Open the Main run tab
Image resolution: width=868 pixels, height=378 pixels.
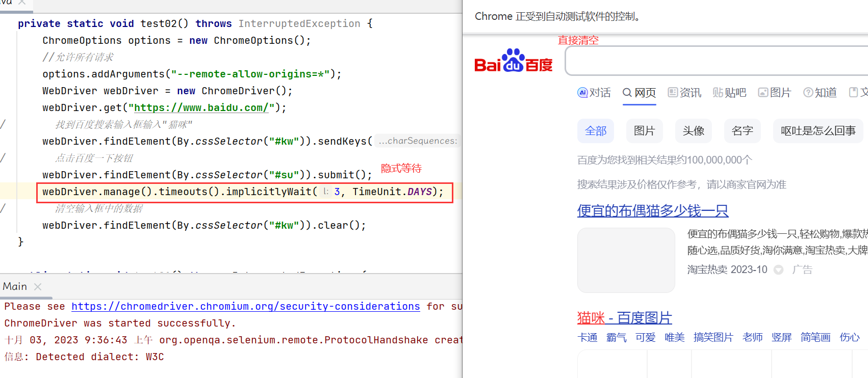15,286
